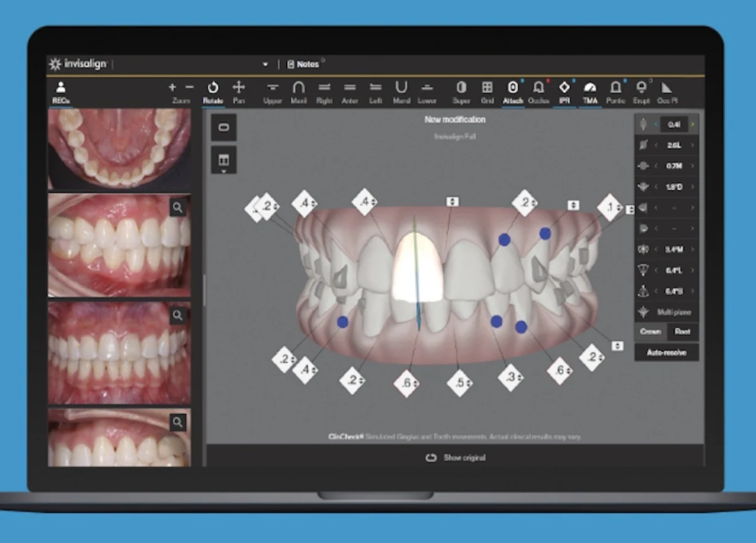Viewport: 756px width, 543px height.
Task: Select the rotation icon beside 1.8°D
Action: (643, 187)
